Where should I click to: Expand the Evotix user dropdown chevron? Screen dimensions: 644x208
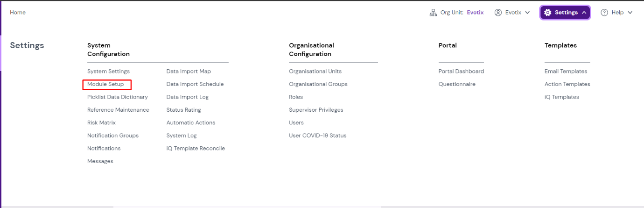(527, 13)
